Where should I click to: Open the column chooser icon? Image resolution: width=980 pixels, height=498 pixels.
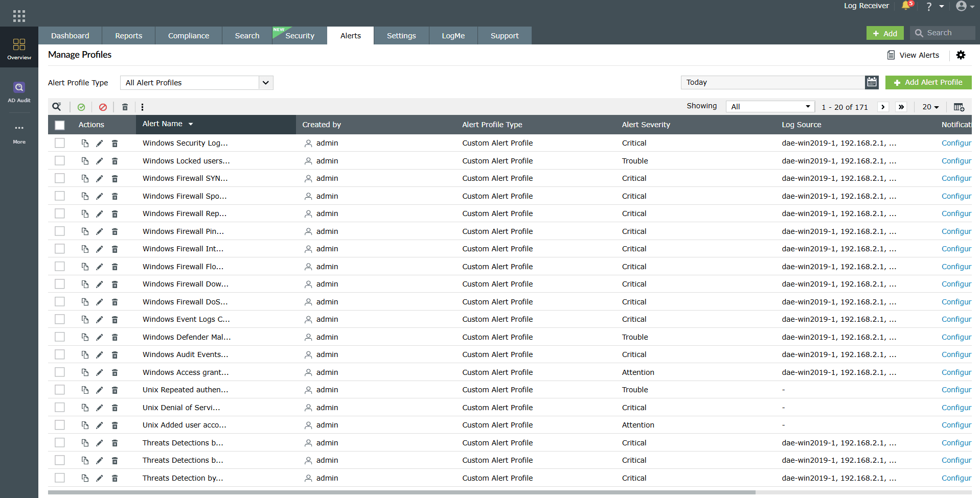[959, 107]
